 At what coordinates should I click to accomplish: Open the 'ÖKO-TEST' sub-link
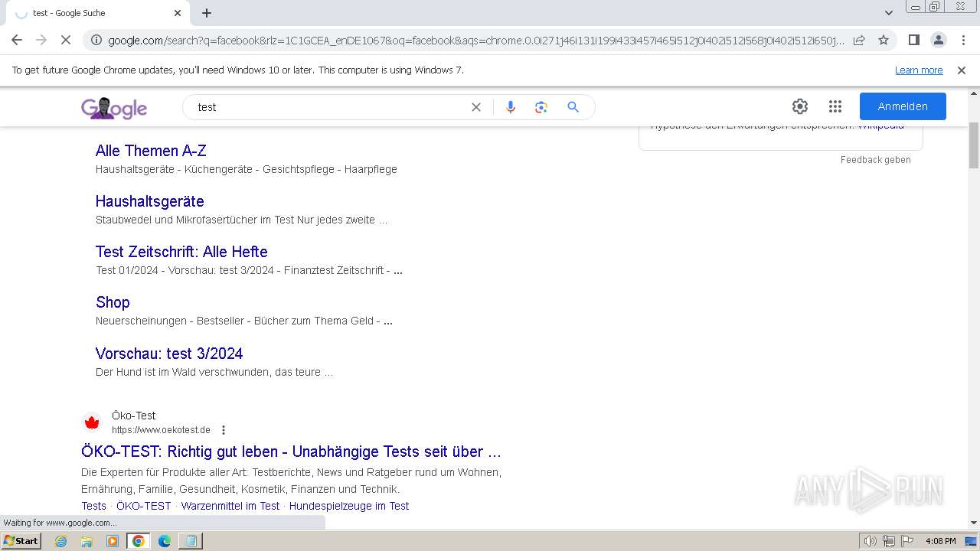click(144, 506)
